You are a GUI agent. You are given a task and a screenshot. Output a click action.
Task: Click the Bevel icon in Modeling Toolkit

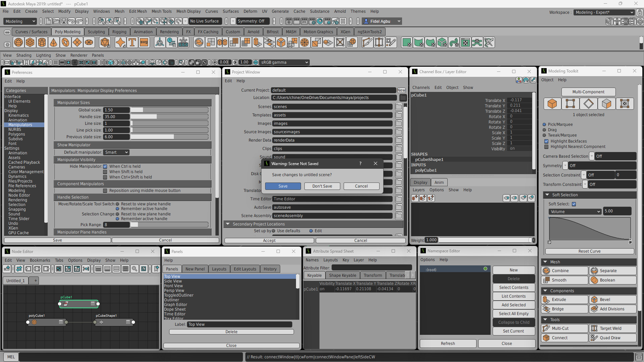(x=604, y=299)
